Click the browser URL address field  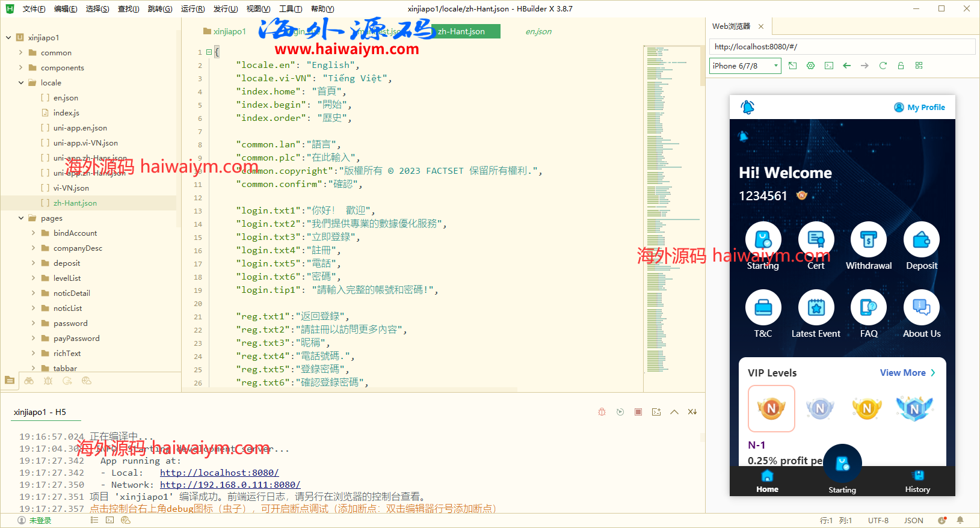coord(841,47)
